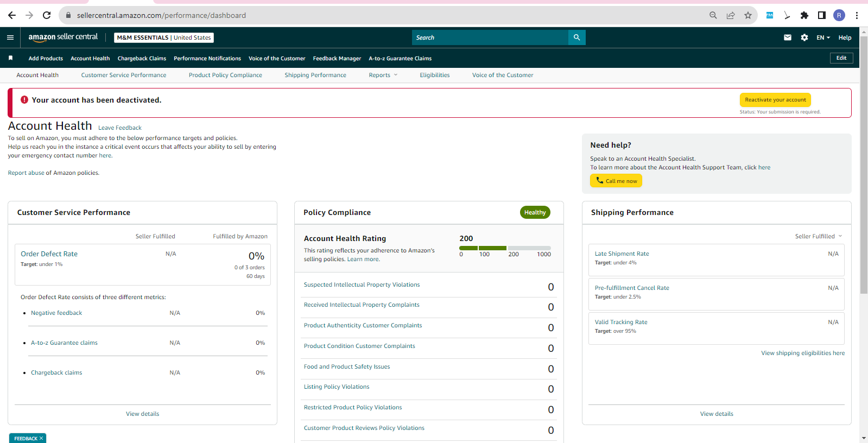Open Feedback Manager in the favorites bar
Viewport: 868px width, 443px height.
click(337, 59)
